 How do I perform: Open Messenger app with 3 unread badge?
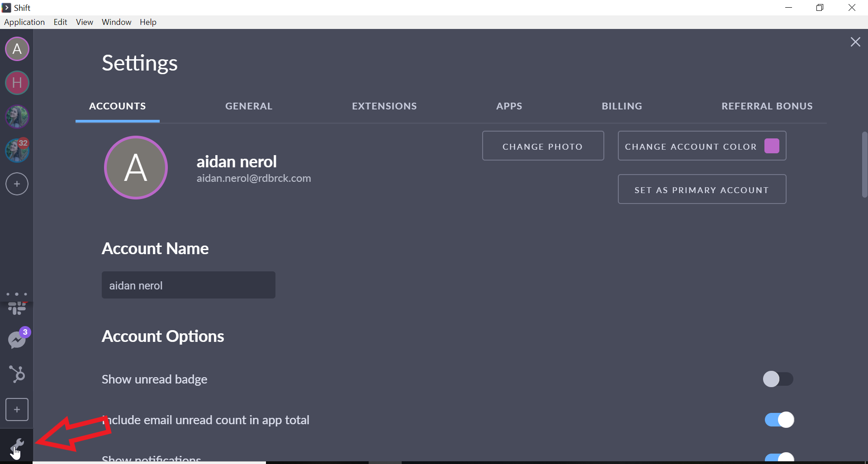pyautogui.click(x=17, y=340)
